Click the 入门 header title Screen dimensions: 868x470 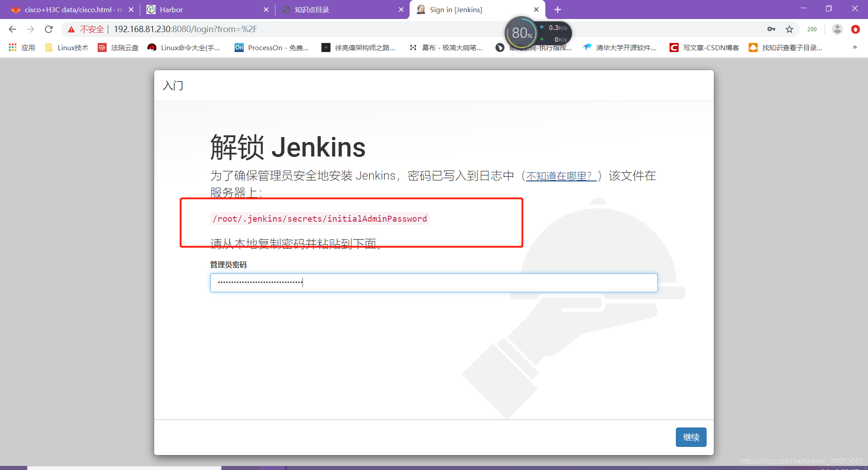pyautogui.click(x=173, y=85)
